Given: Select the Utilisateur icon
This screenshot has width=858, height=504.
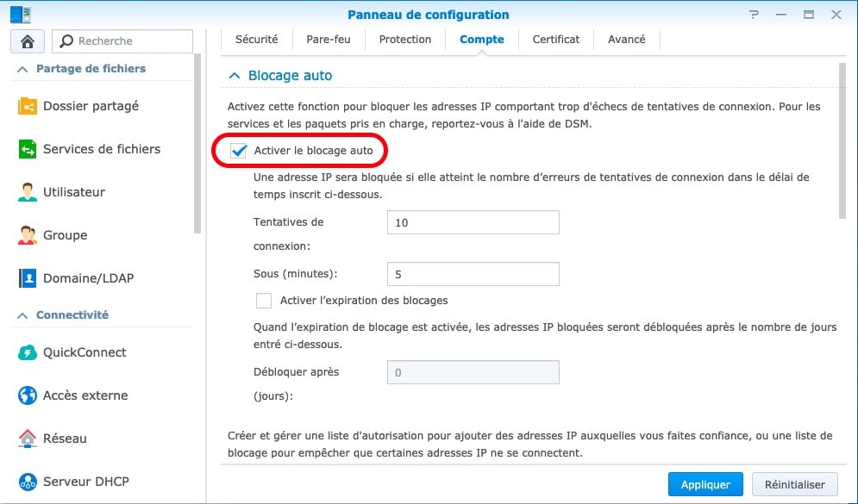Looking at the screenshot, I should click(x=28, y=192).
